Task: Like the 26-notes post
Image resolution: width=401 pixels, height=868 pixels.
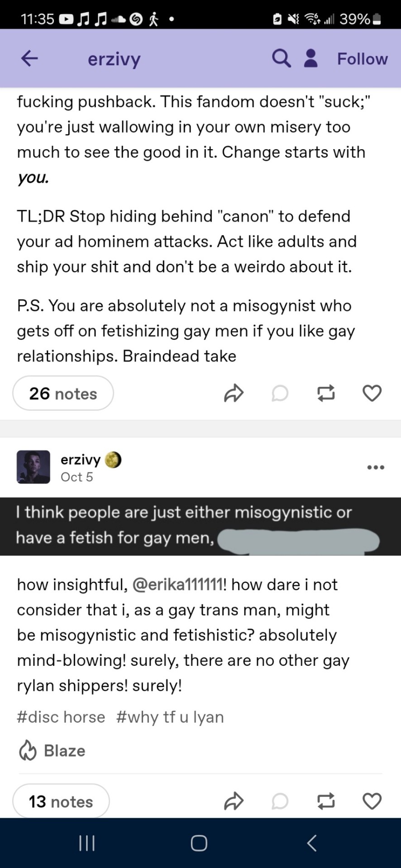Action: click(x=372, y=393)
